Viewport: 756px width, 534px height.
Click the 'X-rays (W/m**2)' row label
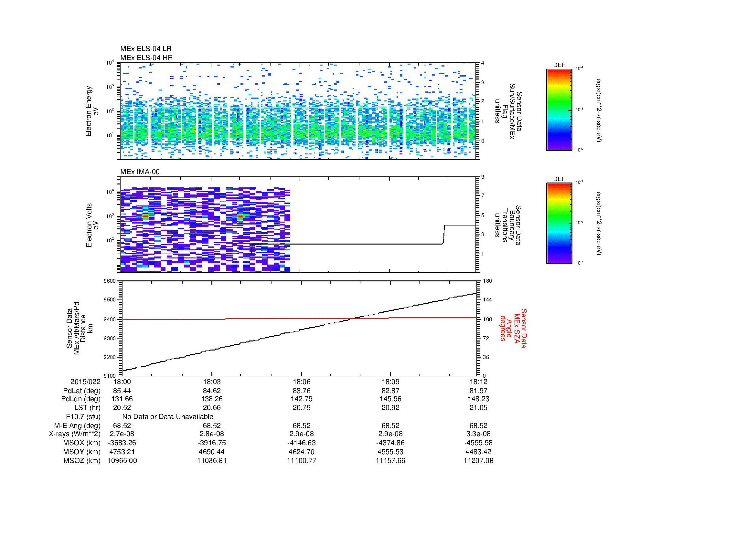75,434
